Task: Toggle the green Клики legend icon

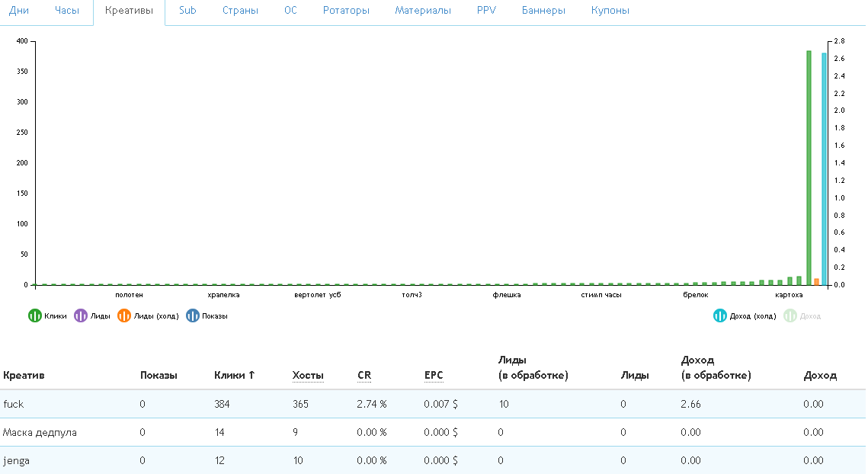Action: [x=34, y=315]
